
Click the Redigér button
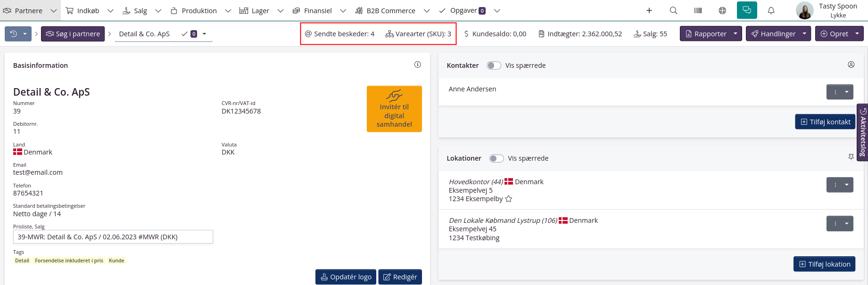click(x=400, y=277)
